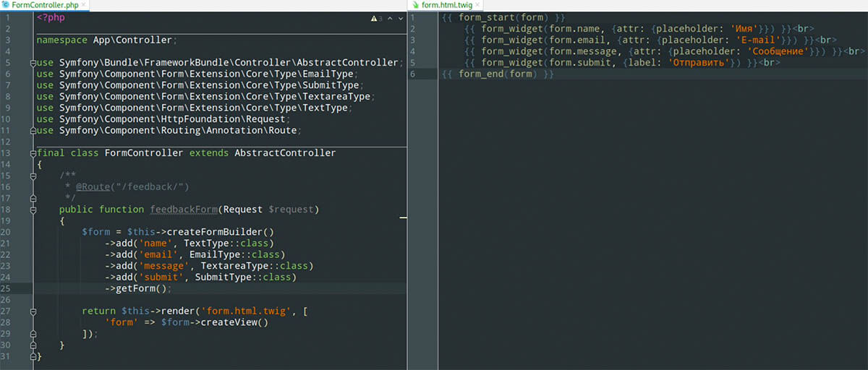This screenshot has height=370, width=868.
Task: Collapse the return render fold at line 27
Action: pos(33,311)
